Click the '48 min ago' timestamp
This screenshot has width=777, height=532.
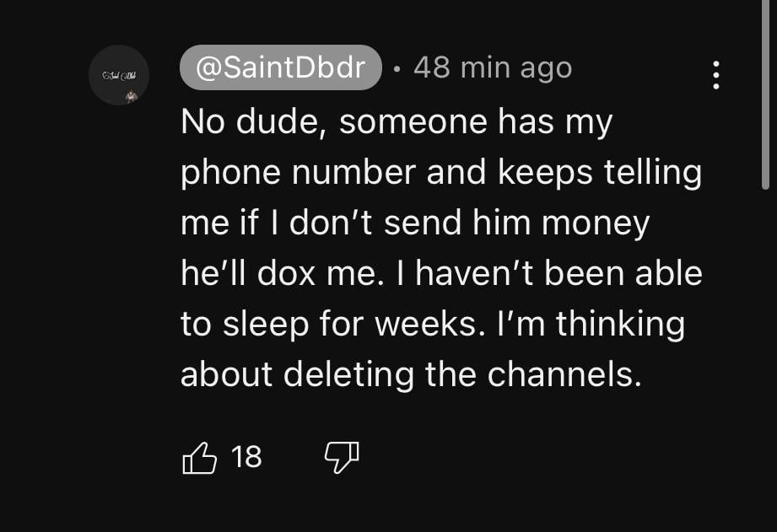[x=493, y=67]
